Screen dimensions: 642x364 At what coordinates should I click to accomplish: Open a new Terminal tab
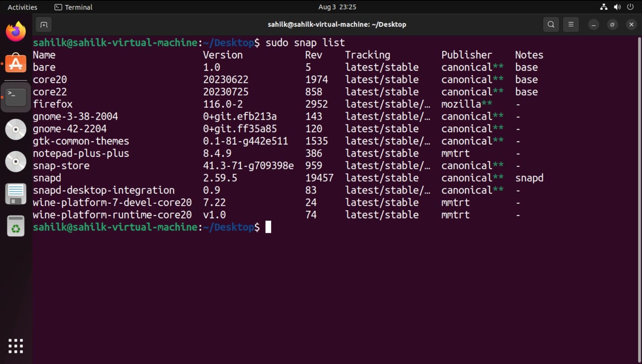[x=43, y=24]
